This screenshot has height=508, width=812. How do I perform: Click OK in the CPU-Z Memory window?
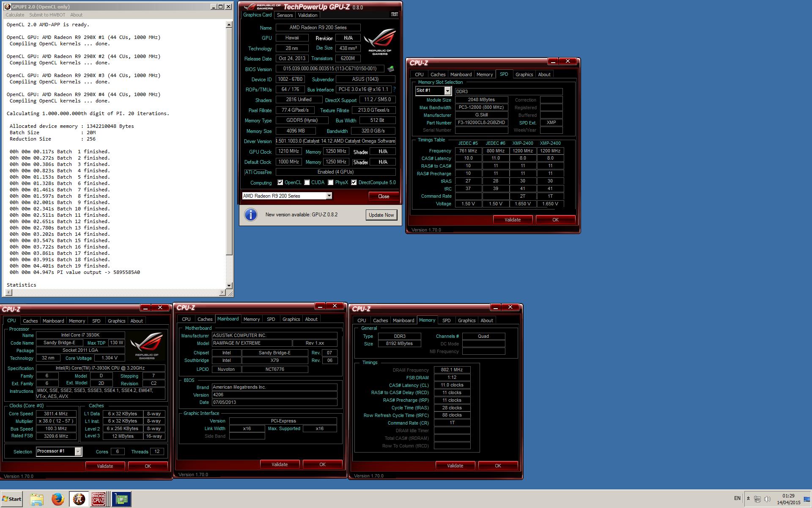[x=498, y=466]
